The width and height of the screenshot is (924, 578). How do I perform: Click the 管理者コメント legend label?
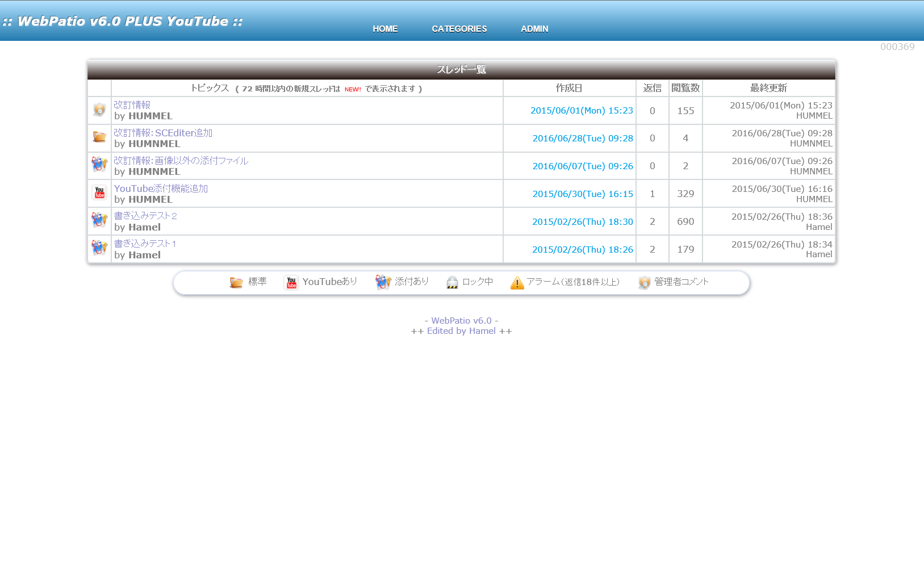pos(681,282)
